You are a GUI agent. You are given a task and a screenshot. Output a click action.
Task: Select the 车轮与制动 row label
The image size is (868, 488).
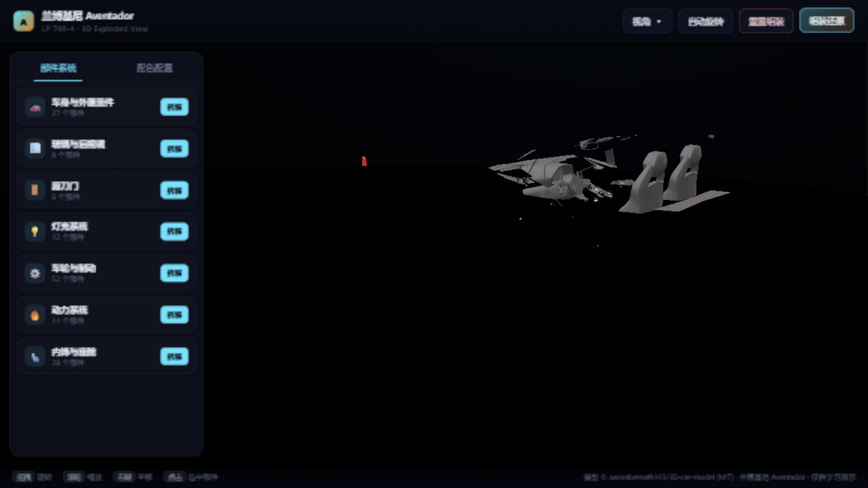tap(74, 268)
